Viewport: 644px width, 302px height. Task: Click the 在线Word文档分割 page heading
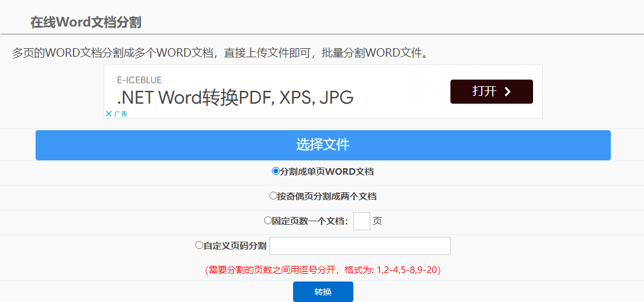pos(86,22)
